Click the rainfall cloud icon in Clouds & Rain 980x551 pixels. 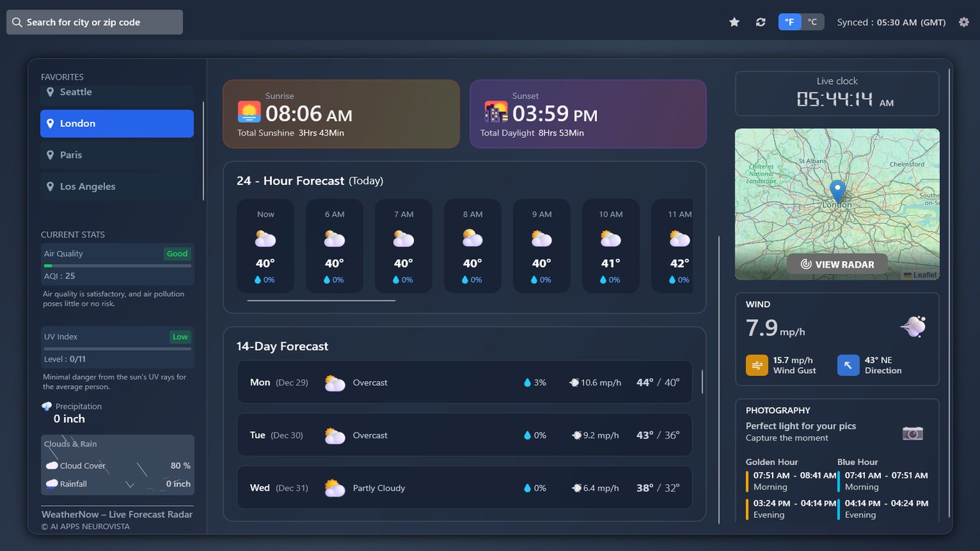coord(51,484)
